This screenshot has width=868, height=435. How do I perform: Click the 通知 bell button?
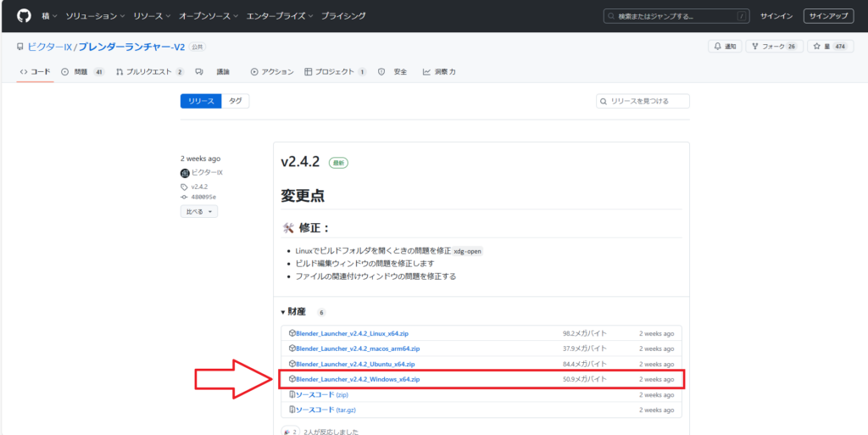(x=725, y=47)
